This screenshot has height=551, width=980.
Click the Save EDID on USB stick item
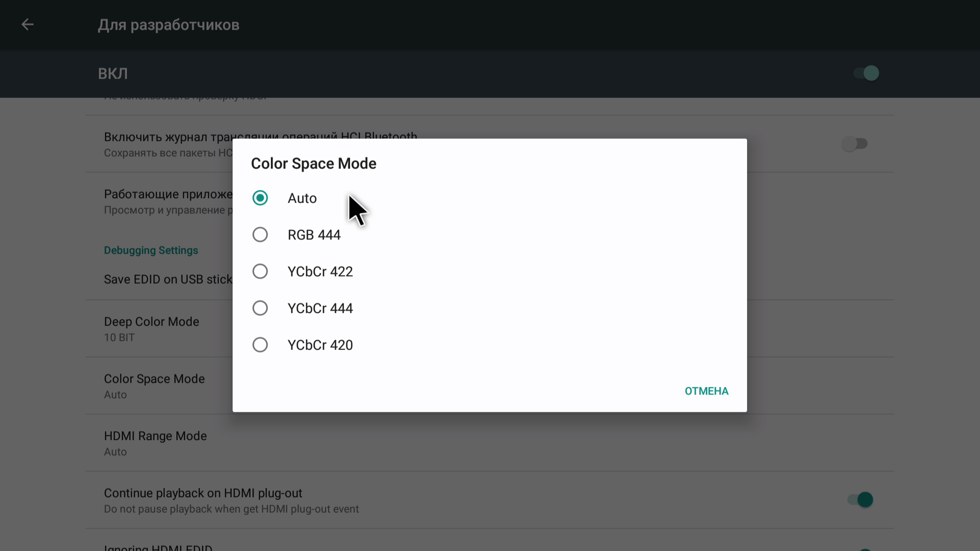click(168, 280)
